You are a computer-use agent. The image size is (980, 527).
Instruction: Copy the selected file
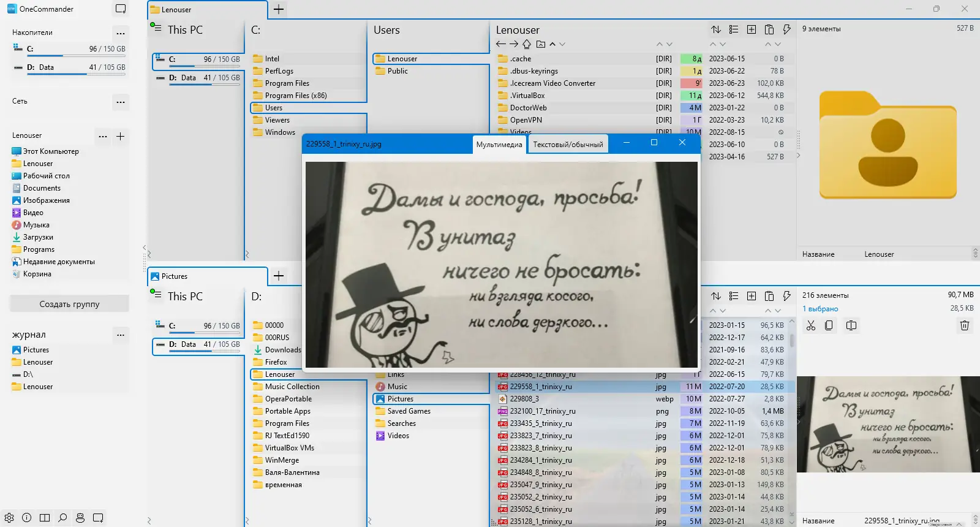tap(829, 325)
